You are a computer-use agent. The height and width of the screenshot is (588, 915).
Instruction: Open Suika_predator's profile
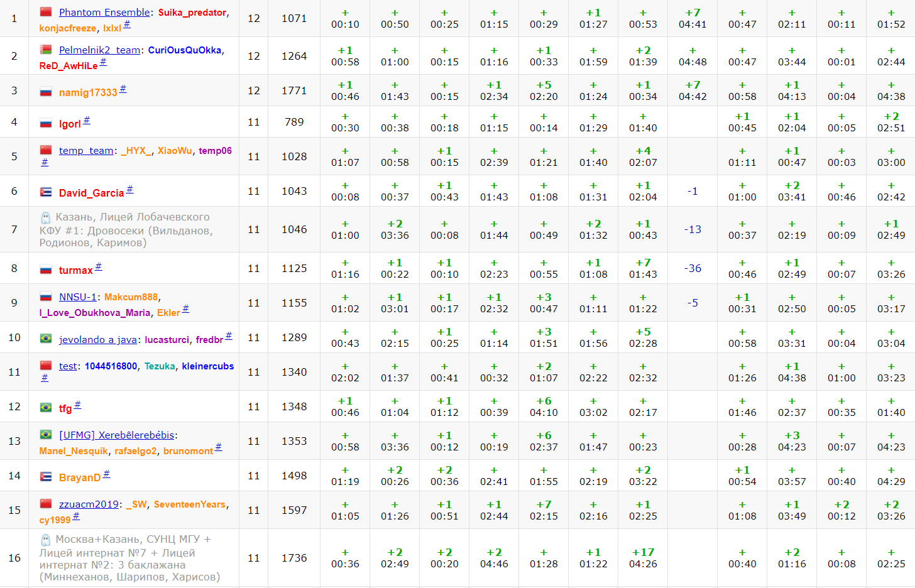click(192, 13)
